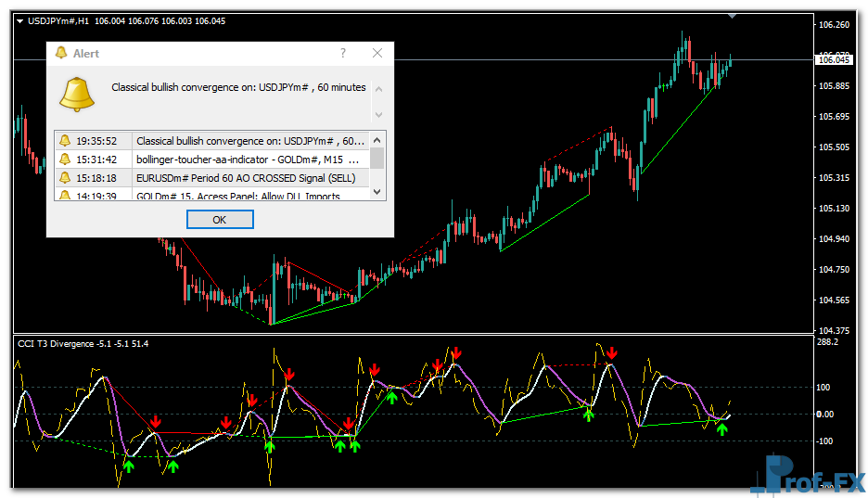Click the triangle before USDJPYm#,H1 chart title
This screenshot has height=498, width=868.
[x=19, y=20]
